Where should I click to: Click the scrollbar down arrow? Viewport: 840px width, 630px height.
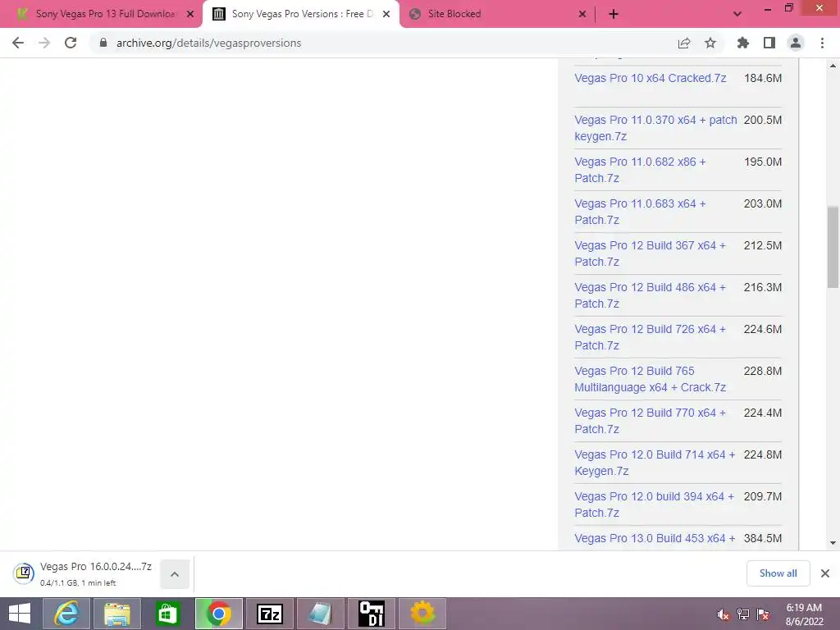833,543
